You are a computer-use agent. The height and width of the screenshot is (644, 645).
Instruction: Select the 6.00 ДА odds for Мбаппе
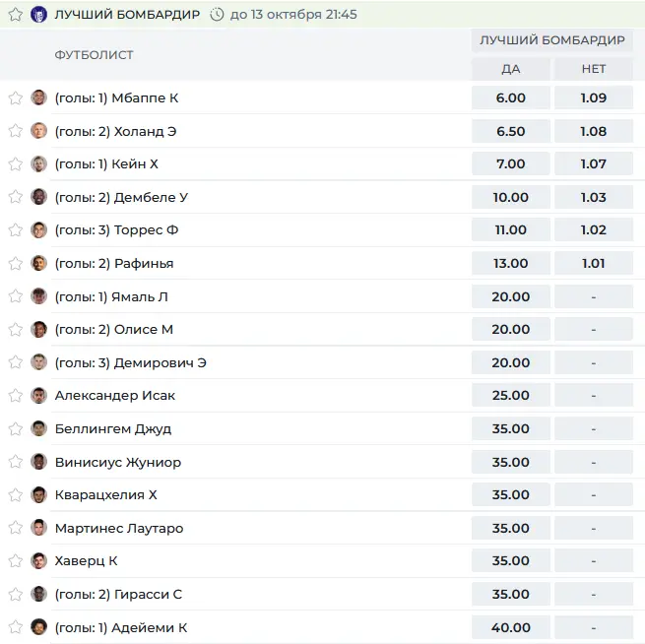pos(510,97)
